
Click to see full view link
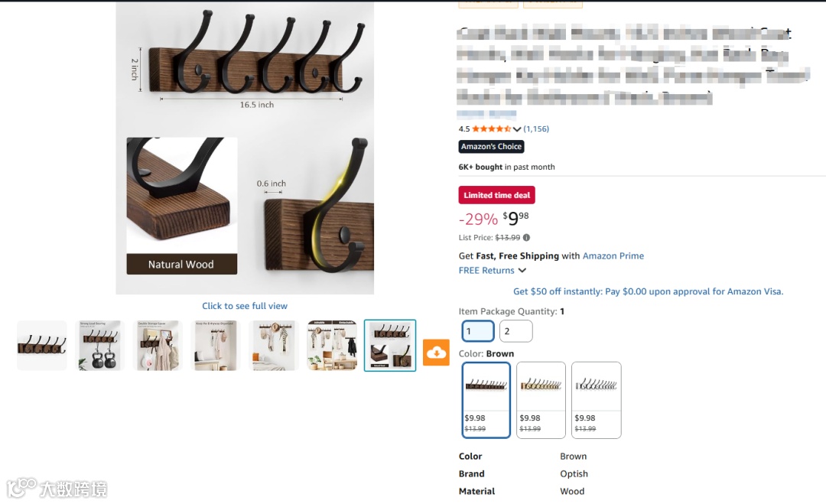click(x=245, y=306)
